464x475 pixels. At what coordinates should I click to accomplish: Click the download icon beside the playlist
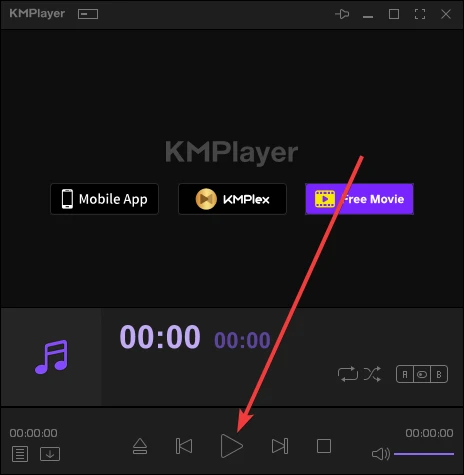point(50,454)
